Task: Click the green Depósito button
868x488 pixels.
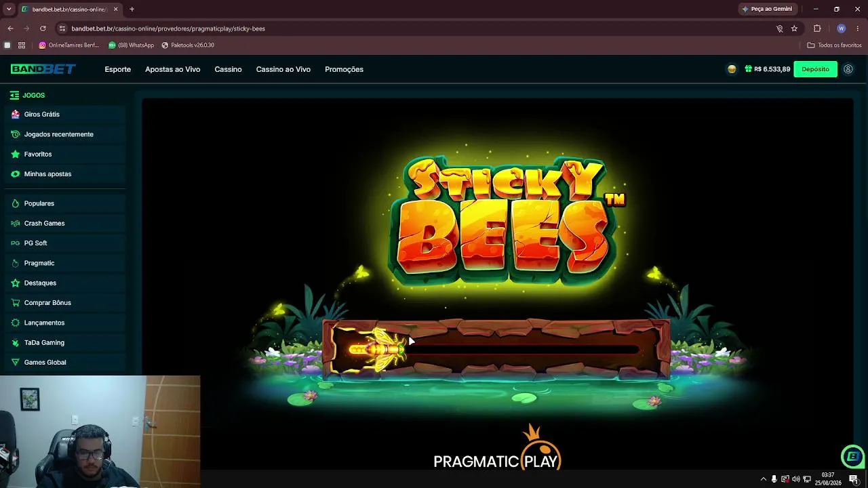Action: coord(815,69)
